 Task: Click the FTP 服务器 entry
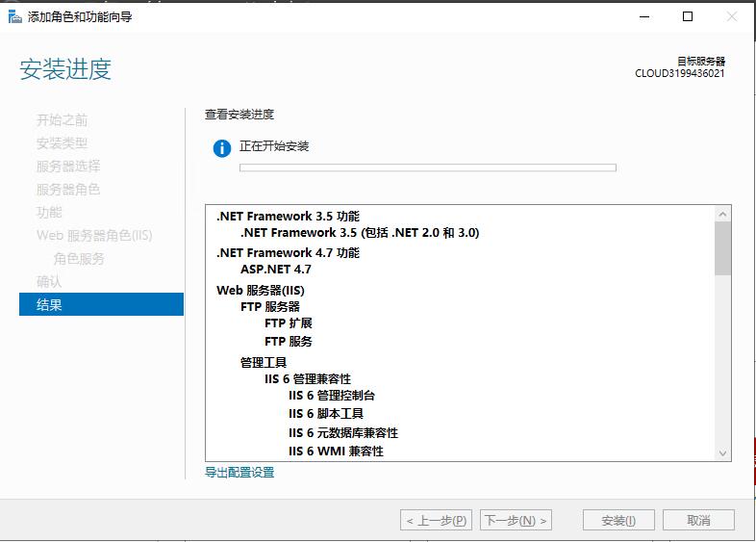pyautogui.click(x=270, y=307)
